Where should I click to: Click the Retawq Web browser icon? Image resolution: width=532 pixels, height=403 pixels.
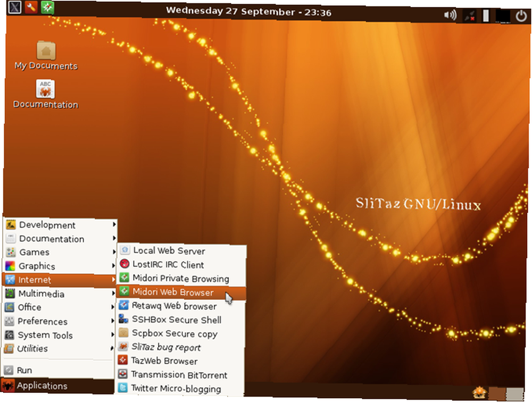[x=123, y=305]
